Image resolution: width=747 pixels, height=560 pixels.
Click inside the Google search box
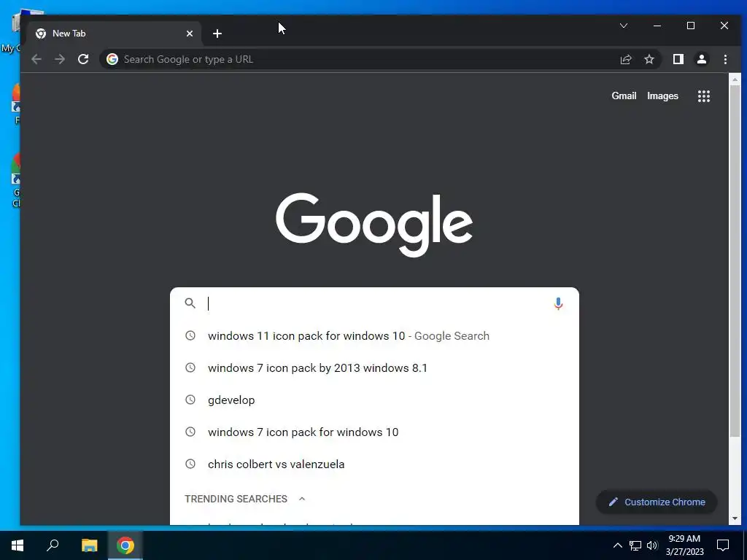coord(374,303)
